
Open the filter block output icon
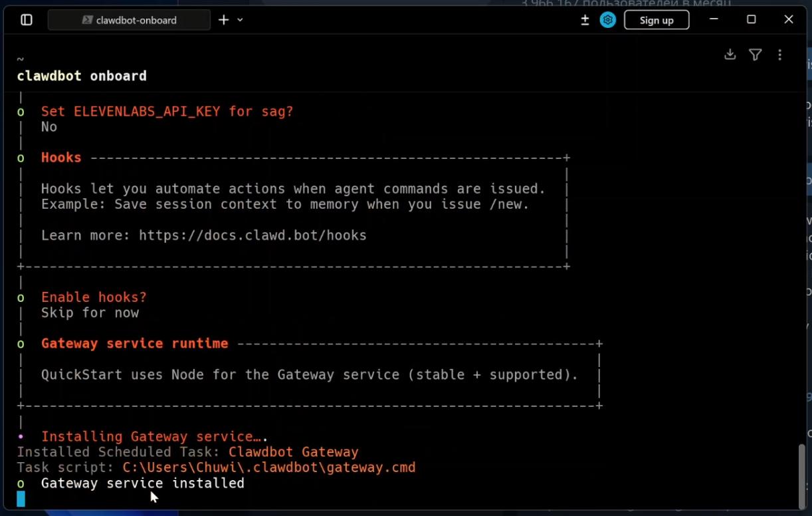point(755,55)
